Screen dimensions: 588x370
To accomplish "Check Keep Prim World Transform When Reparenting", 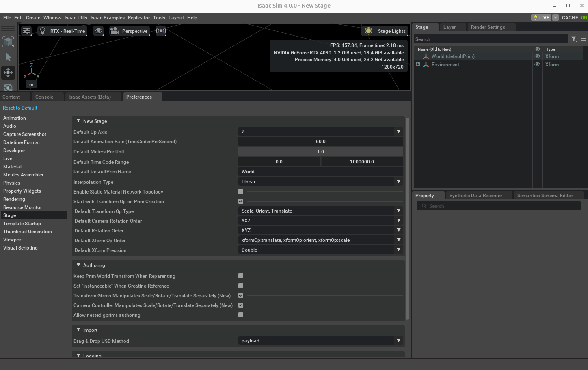I will click(241, 276).
